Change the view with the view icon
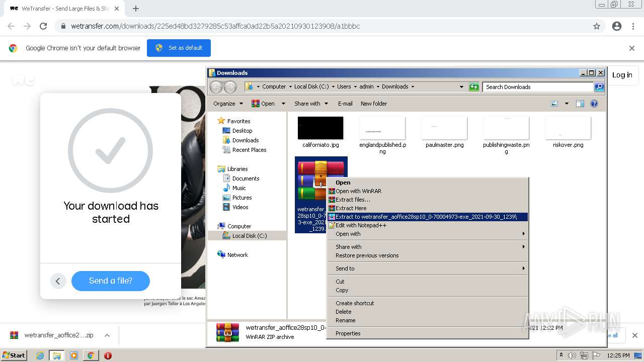 pos(554,104)
